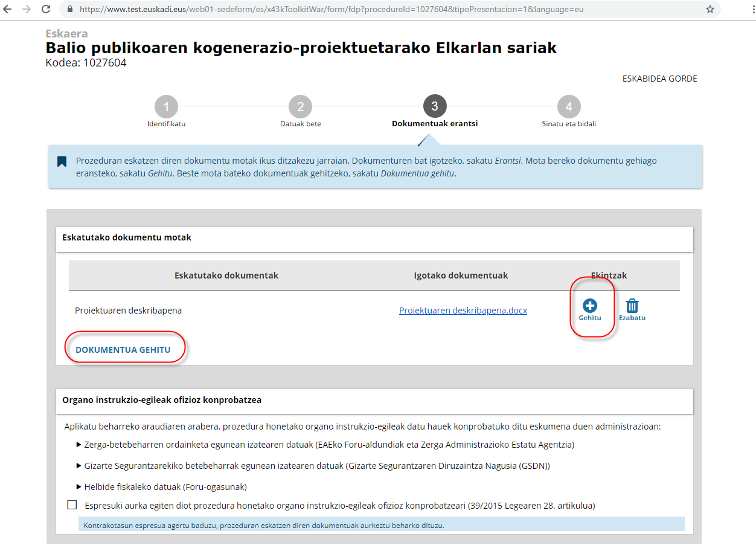Open 'Proiektuaren deskribapena.docx' link
Image resolution: width=756 pixels, height=554 pixels.
(x=463, y=311)
